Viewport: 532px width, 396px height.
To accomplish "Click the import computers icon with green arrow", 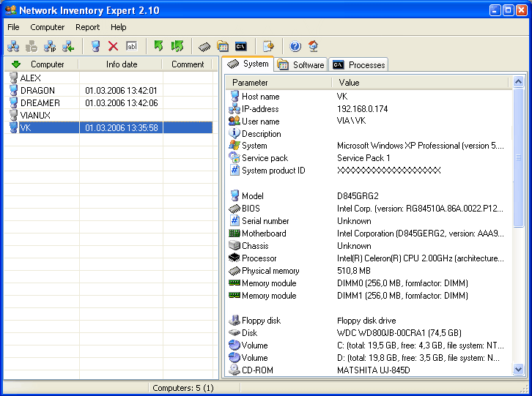I will click(68, 46).
